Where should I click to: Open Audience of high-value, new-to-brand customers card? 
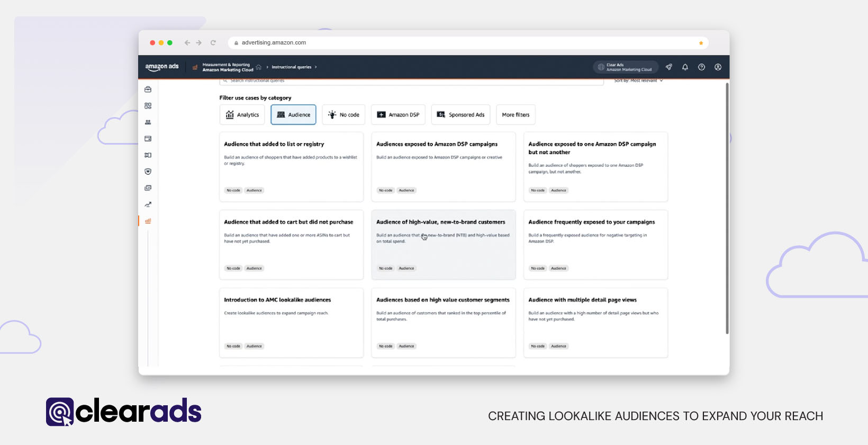coord(444,245)
